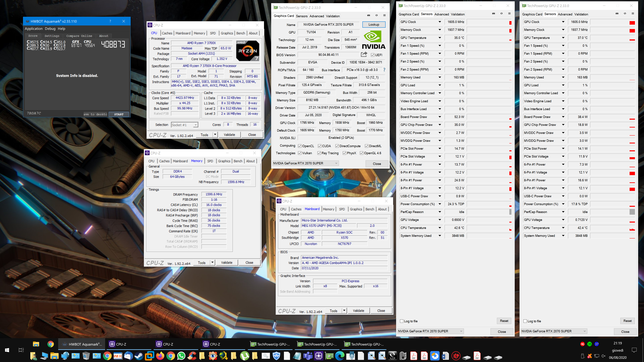Open Board Power Draw dropdown in right Sensors window
The image size is (644, 362).
pos(563,117)
